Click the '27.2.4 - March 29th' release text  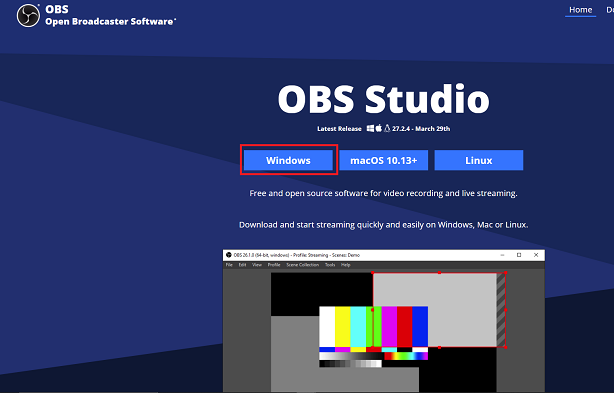click(421, 128)
